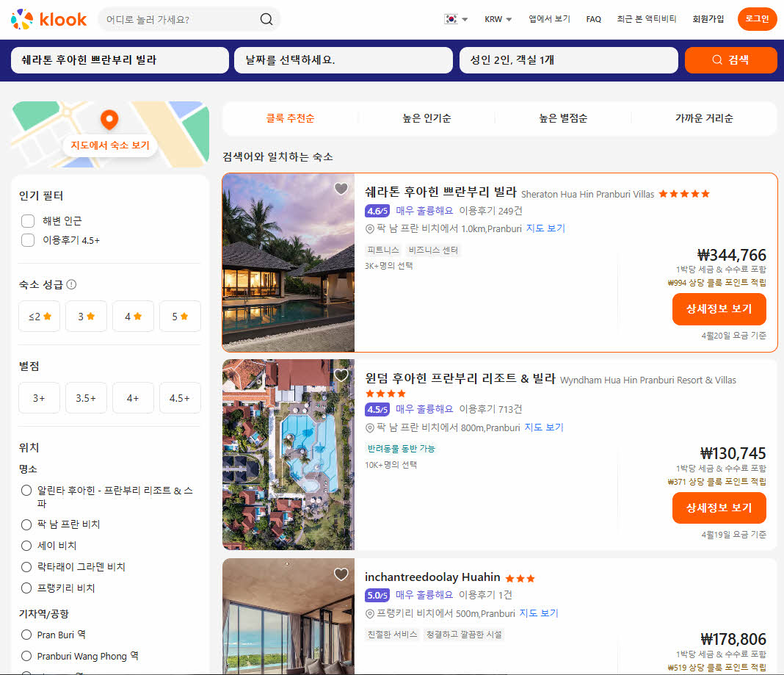The height and width of the screenshot is (675, 784).
Task: Sort by 높은 인기순 tab
Action: [427, 118]
